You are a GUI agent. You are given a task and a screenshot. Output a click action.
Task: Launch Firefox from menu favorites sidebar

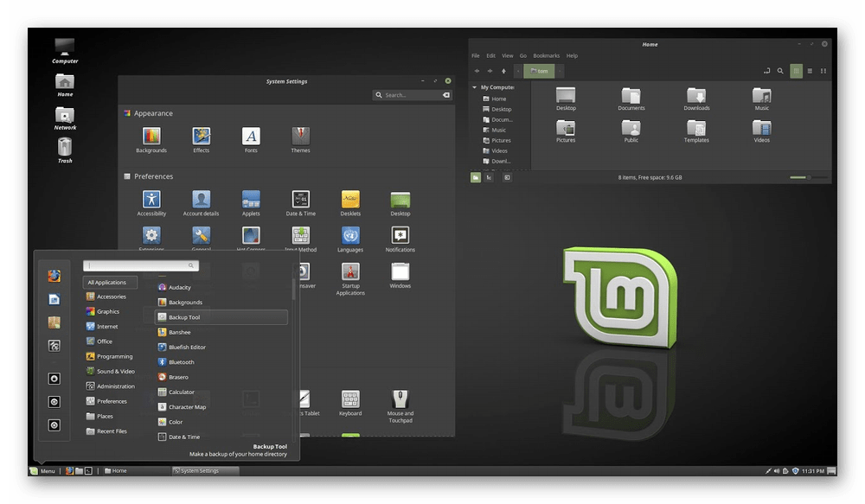point(54,276)
